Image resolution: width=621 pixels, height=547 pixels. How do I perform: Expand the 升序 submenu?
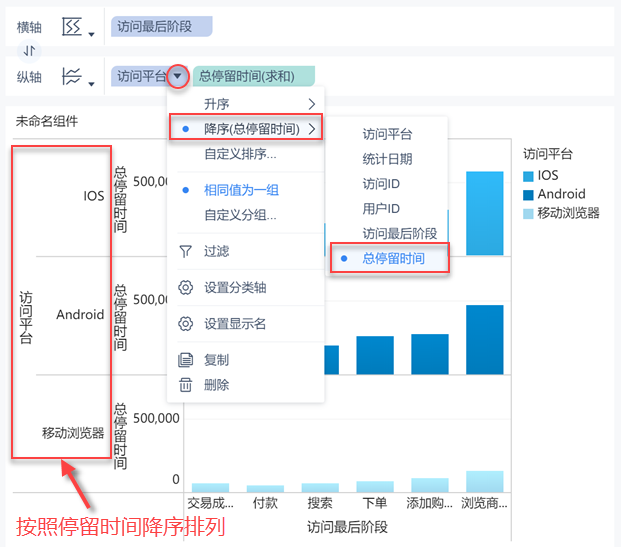(246, 104)
